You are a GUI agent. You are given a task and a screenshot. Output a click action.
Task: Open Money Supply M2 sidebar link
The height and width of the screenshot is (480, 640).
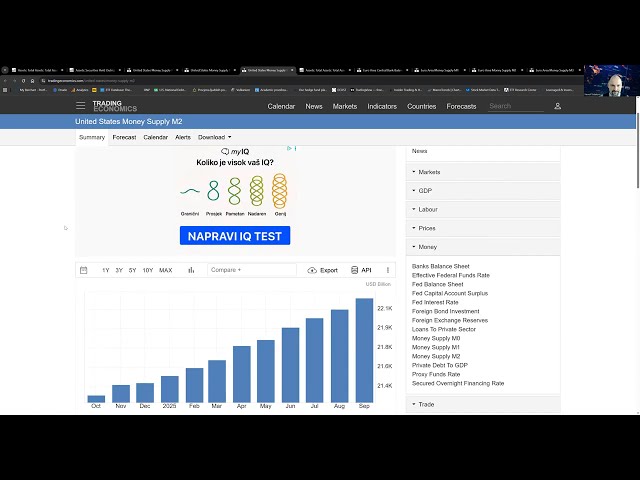(x=436, y=356)
